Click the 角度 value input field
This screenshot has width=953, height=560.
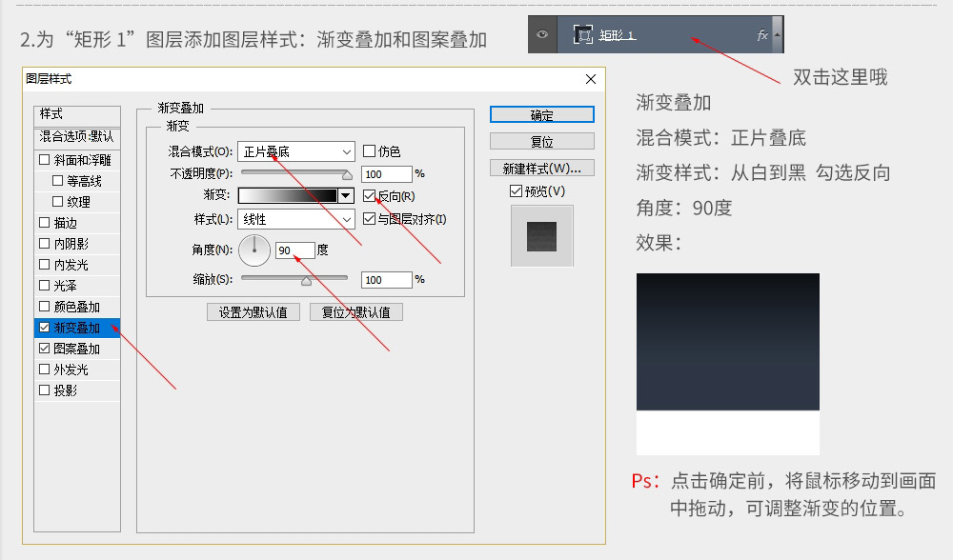tap(294, 250)
